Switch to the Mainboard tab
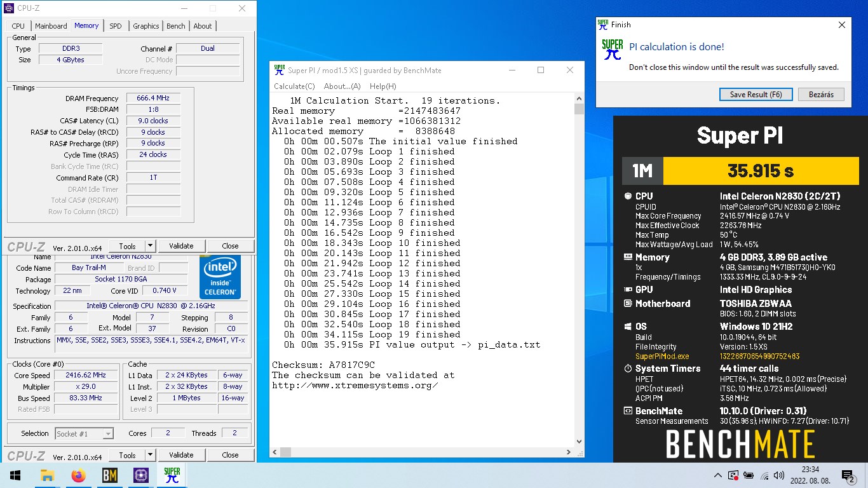This screenshot has width=868, height=488. tap(51, 26)
